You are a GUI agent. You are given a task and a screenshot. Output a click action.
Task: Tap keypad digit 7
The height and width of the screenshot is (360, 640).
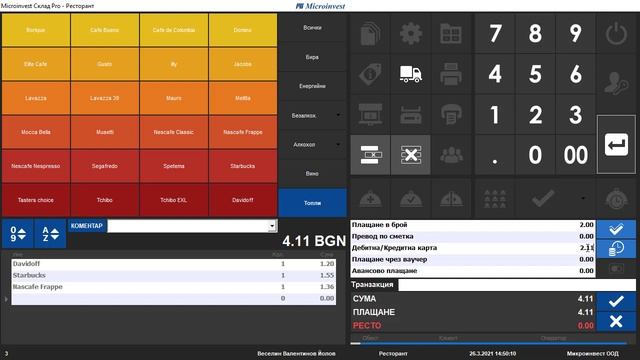tap(495, 33)
